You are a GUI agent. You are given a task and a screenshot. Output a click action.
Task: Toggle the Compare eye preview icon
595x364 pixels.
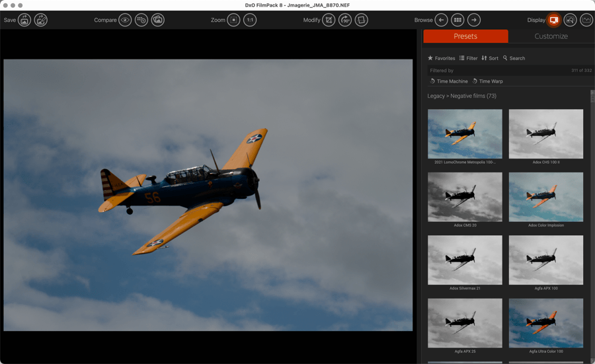click(x=125, y=20)
